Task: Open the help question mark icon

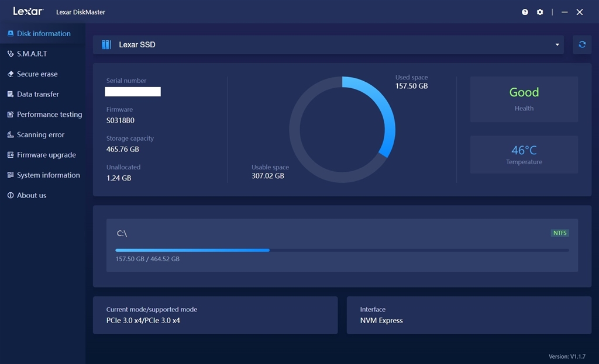Action: coord(525,12)
